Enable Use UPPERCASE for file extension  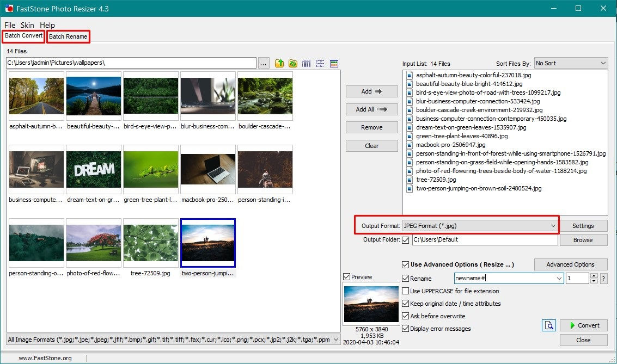click(405, 291)
